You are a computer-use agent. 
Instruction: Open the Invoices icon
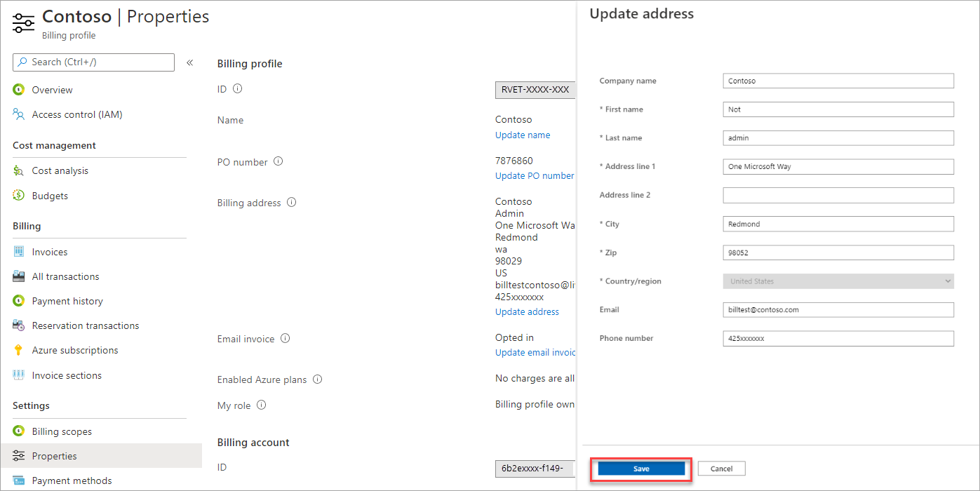[19, 252]
